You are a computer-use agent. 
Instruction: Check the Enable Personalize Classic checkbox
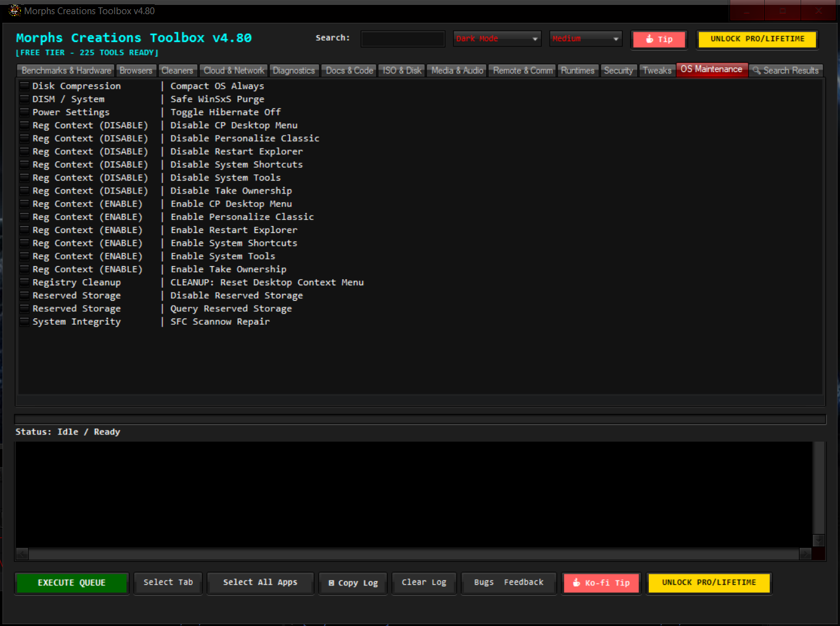[25, 217]
